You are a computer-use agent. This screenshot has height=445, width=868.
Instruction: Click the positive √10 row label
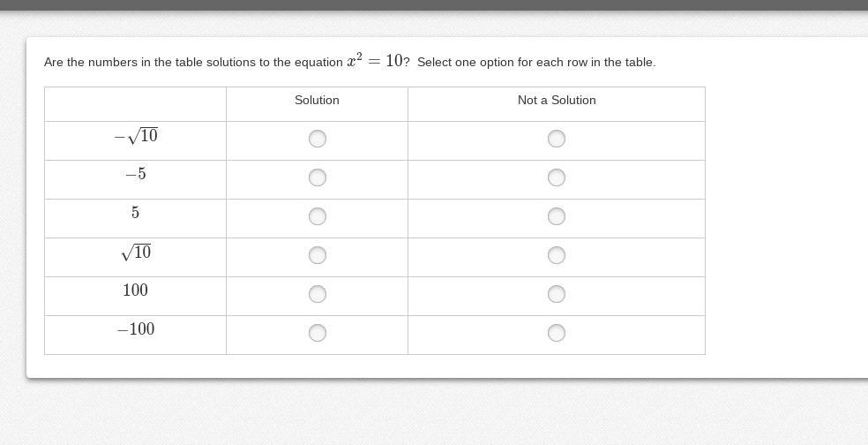point(136,253)
